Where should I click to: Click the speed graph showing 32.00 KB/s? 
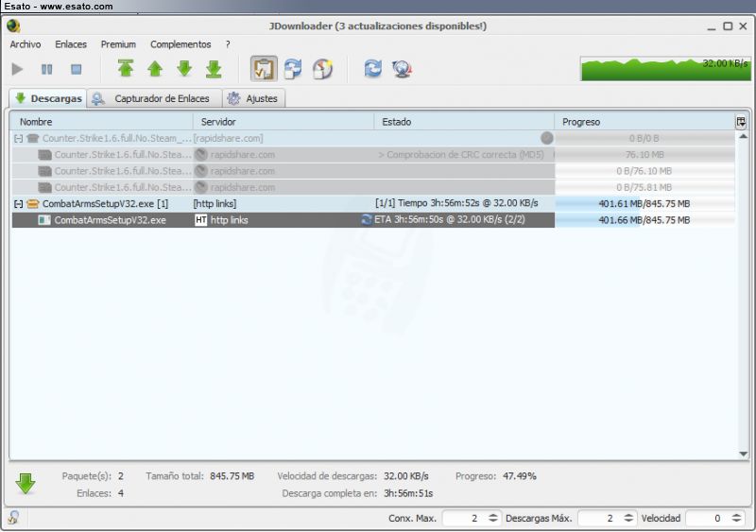[x=666, y=68]
